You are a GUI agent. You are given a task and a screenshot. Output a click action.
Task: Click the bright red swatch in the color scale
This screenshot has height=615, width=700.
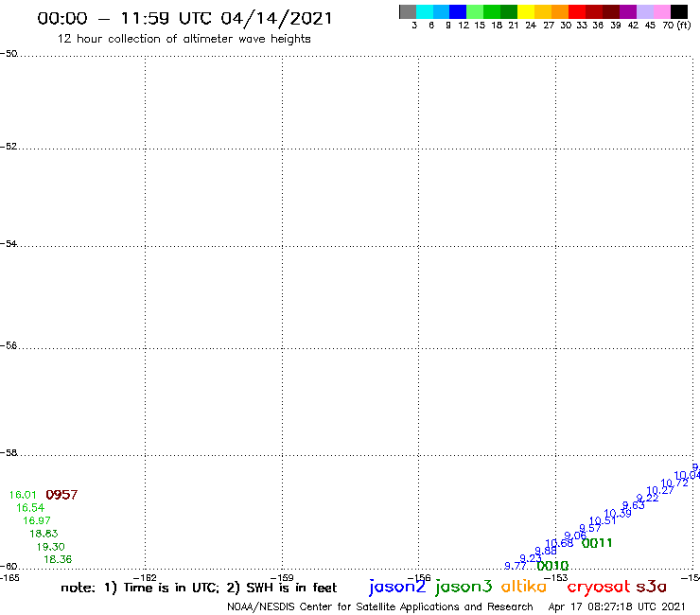577,11
